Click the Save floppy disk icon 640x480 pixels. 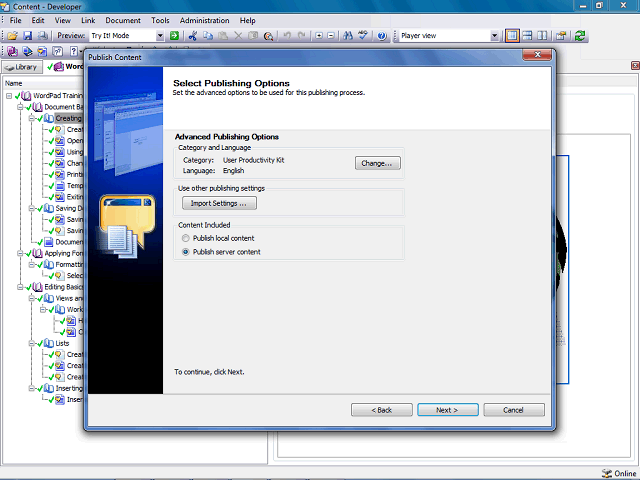pos(27,36)
